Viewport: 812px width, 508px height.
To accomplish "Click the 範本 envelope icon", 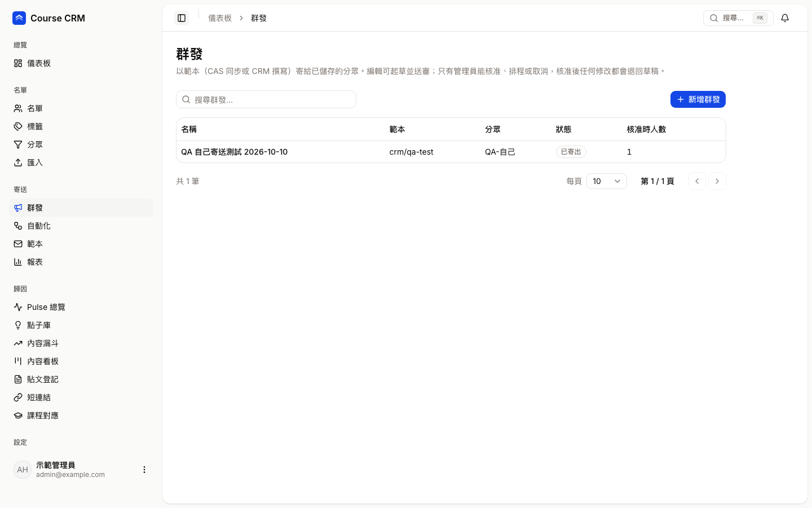I will pos(18,244).
